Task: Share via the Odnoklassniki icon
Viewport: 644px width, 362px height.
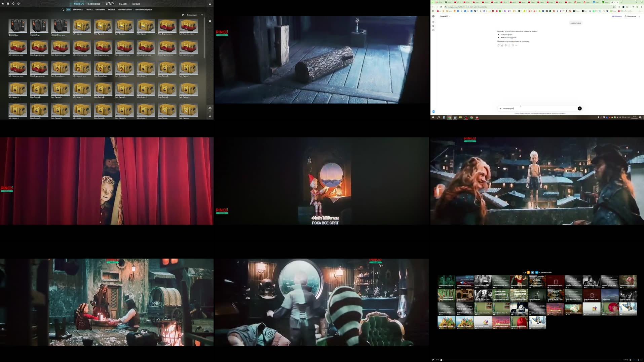Action: pos(528,272)
